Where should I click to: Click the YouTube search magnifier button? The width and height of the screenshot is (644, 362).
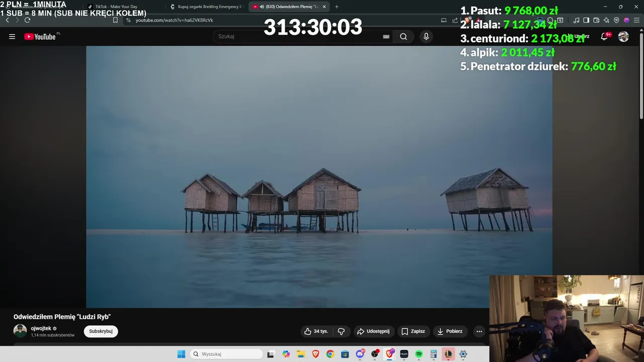click(x=403, y=36)
